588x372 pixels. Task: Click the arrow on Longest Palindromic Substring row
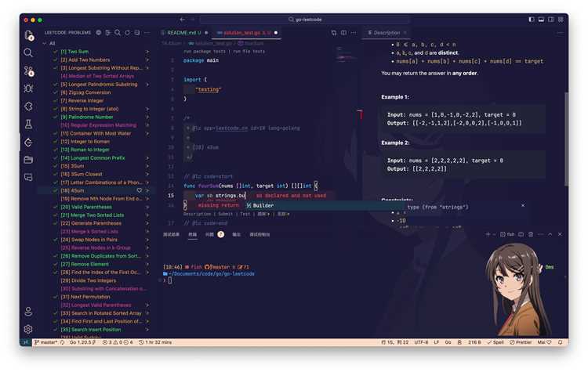(147, 85)
